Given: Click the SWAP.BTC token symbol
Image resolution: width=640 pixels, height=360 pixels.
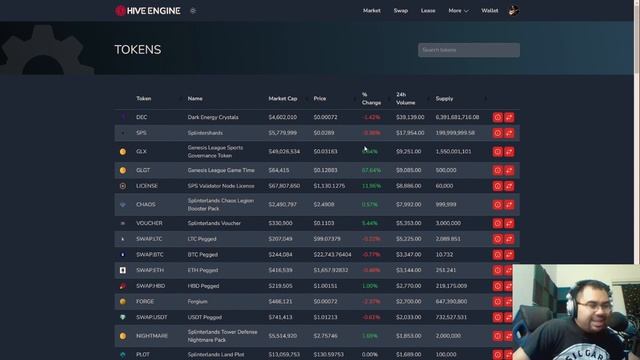Looking at the screenshot, I should point(150,255).
